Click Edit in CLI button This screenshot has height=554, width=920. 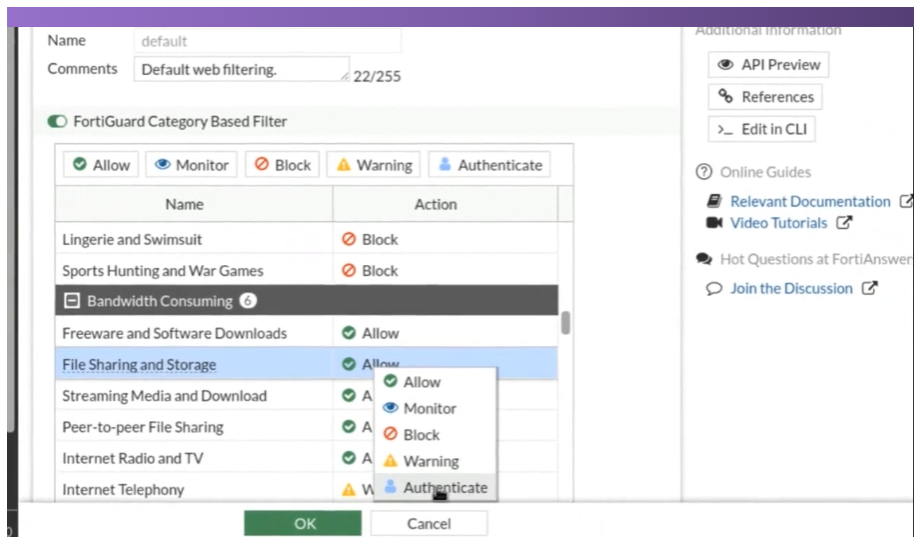pos(761,129)
